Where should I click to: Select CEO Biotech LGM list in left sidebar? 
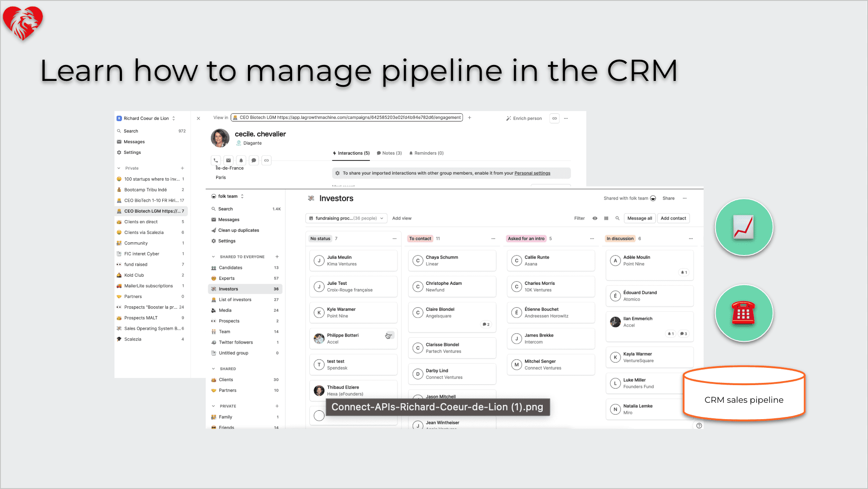[x=151, y=211]
